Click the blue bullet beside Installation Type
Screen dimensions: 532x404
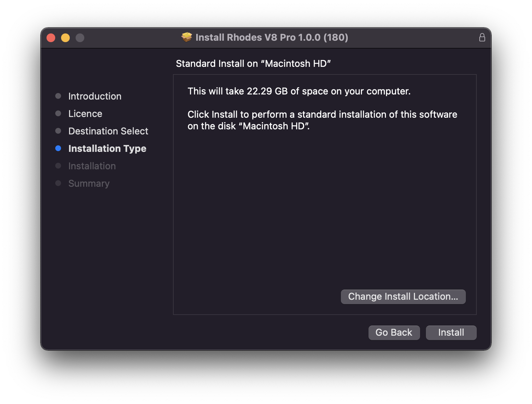click(58, 148)
